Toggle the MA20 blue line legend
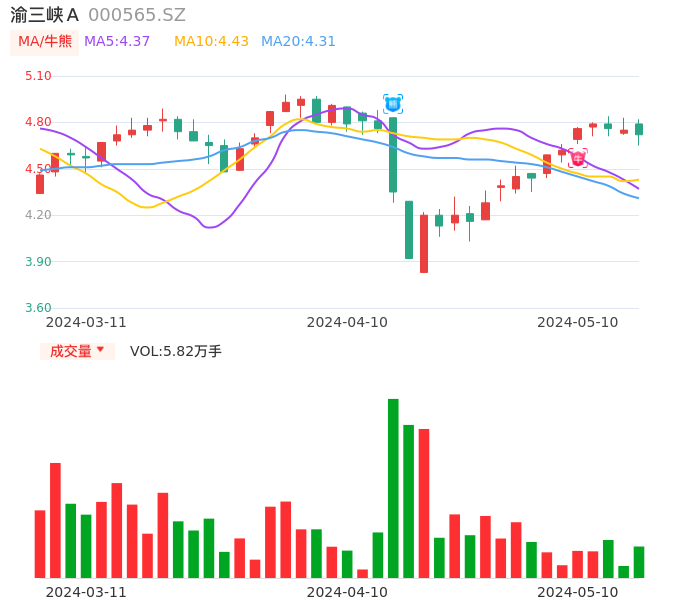The height and width of the screenshot is (606, 686). pos(298,42)
